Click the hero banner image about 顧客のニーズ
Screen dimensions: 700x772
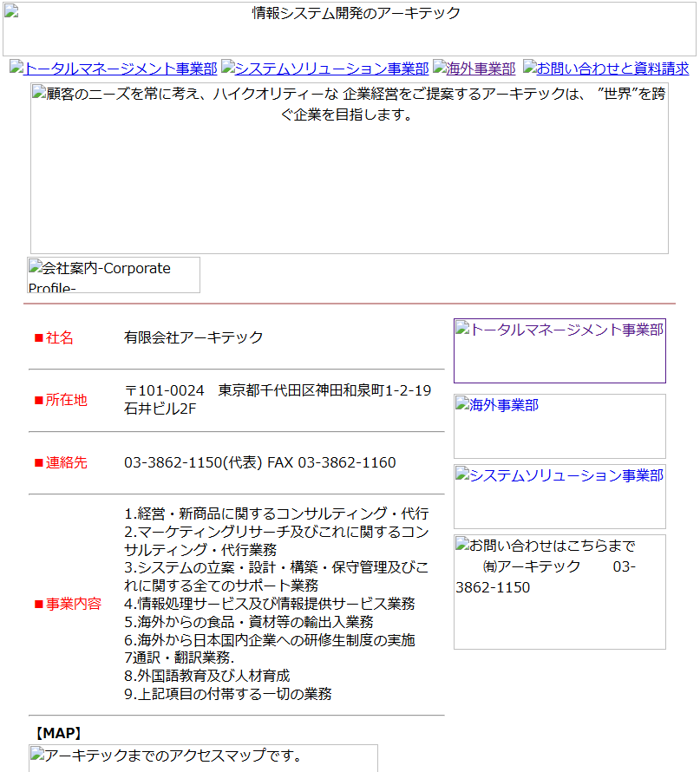click(x=350, y=168)
